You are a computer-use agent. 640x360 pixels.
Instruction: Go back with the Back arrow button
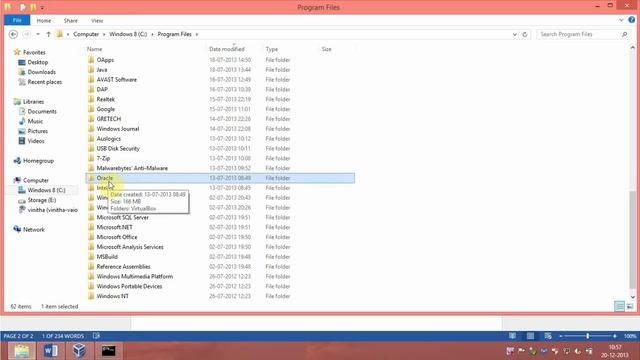point(13,34)
